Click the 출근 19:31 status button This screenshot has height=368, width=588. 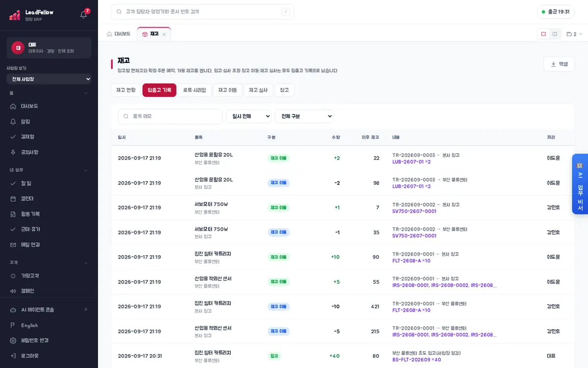(x=556, y=12)
